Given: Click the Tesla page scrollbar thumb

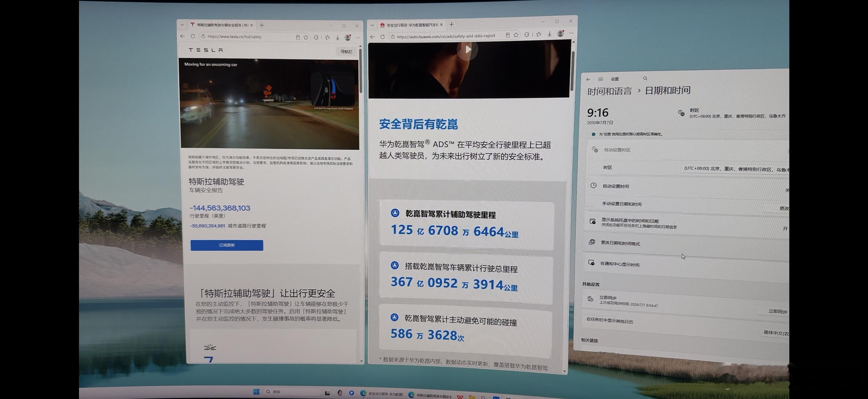Looking at the screenshot, I should point(360,71).
